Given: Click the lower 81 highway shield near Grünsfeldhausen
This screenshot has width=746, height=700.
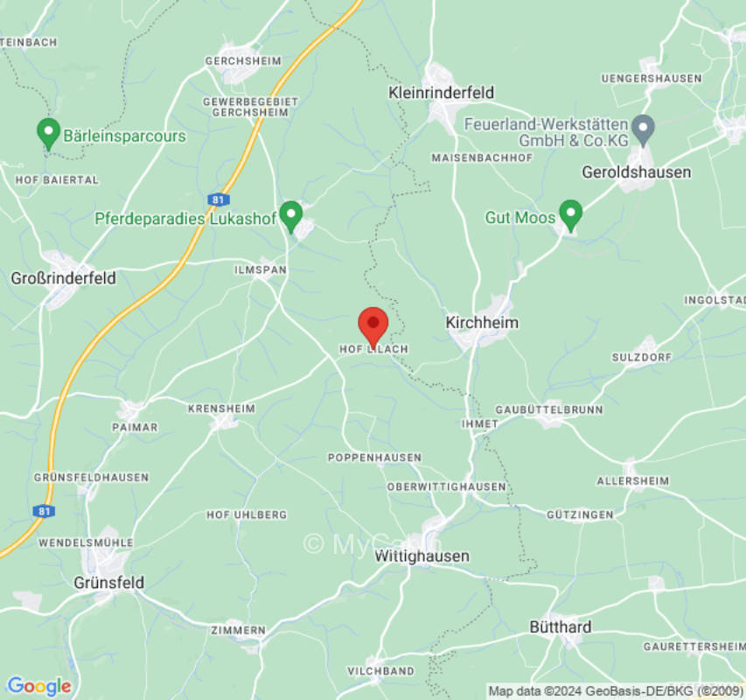Looking at the screenshot, I should pos(44,511).
